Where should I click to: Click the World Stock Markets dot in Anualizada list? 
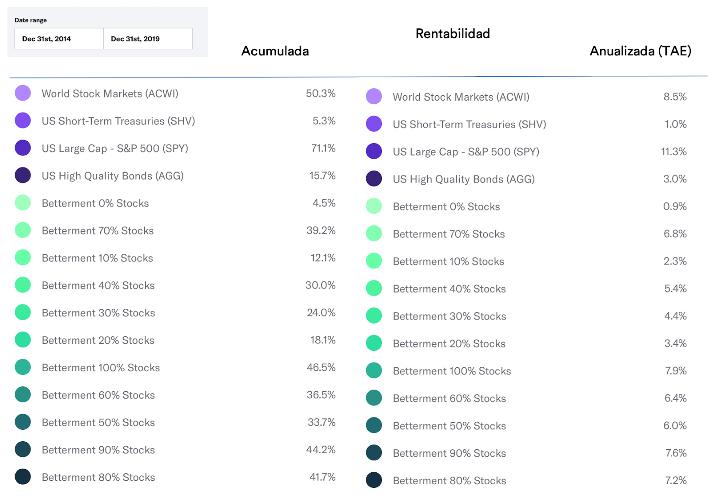[x=374, y=97]
